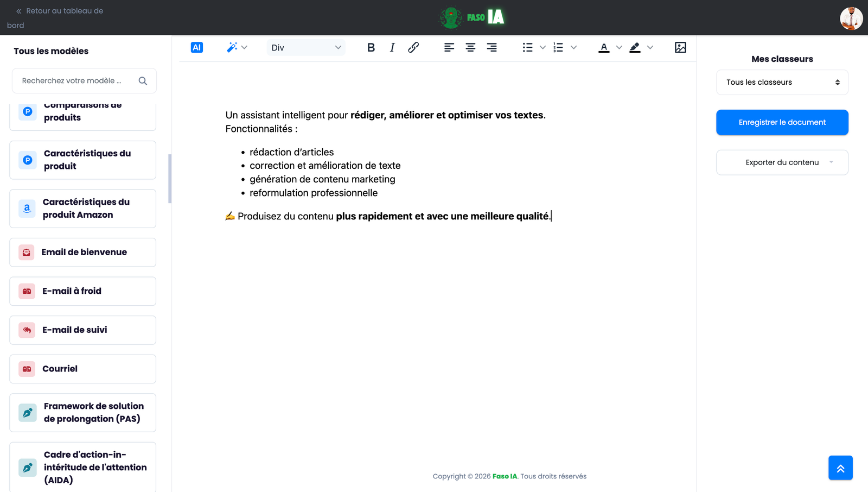Image resolution: width=868 pixels, height=492 pixels.
Task: Click the AI assistant icon in toolbar
Action: click(x=197, y=48)
